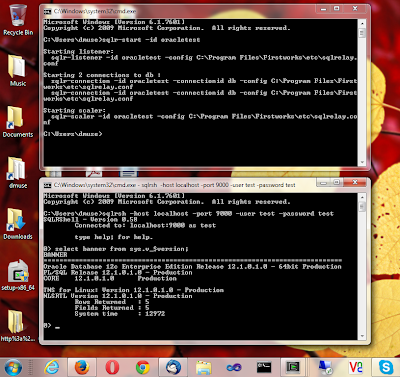Viewport: 400px width, 377px height.
Task: Click the 'CORE 12.1.0.1.0 Production' row
Action: (x=110, y=278)
